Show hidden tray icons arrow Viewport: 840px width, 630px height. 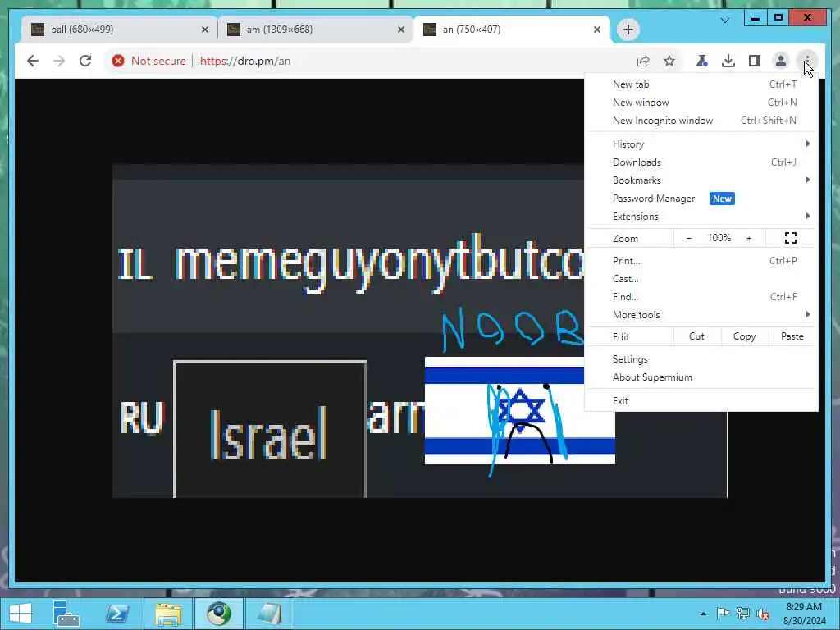(703, 614)
